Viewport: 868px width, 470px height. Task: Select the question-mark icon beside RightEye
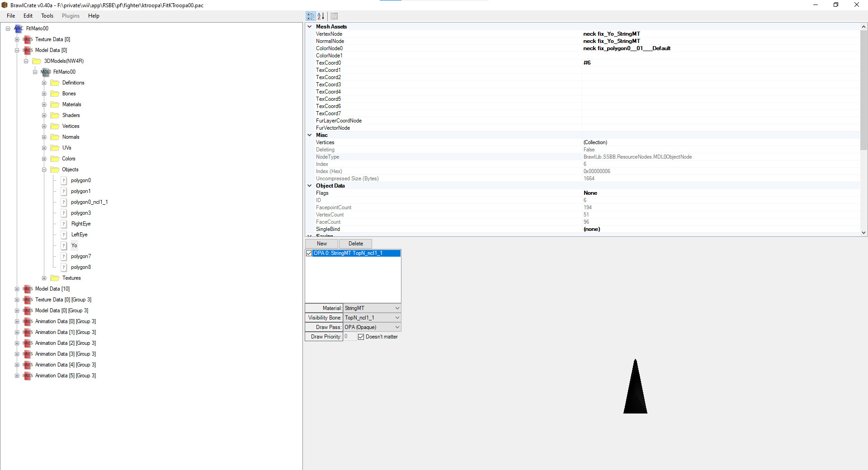64,224
